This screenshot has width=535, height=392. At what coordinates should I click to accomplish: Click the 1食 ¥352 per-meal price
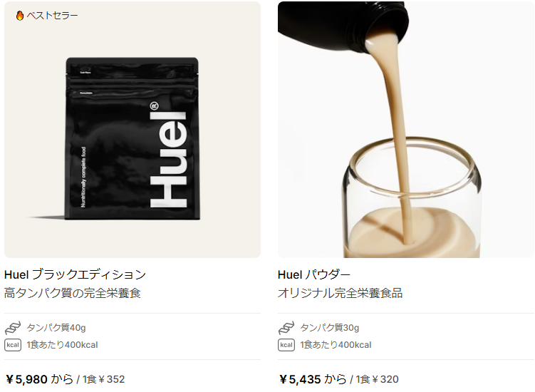click(x=103, y=379)
